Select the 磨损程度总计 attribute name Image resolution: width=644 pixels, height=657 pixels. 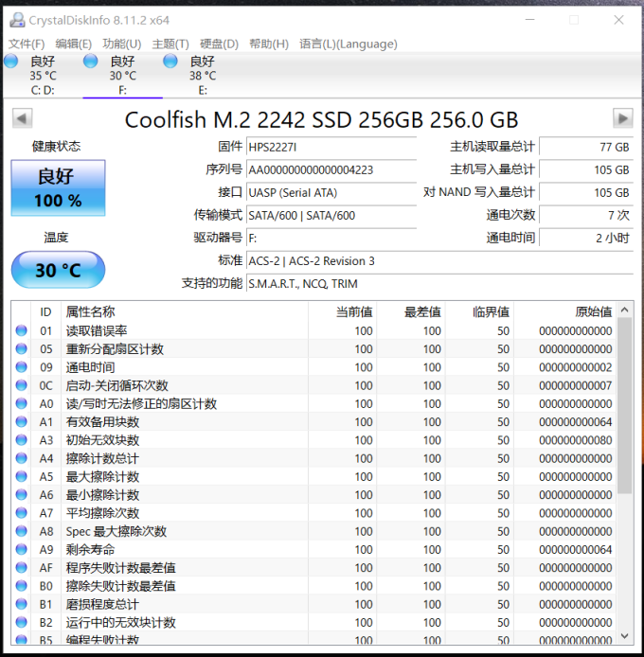pos(102,604)
